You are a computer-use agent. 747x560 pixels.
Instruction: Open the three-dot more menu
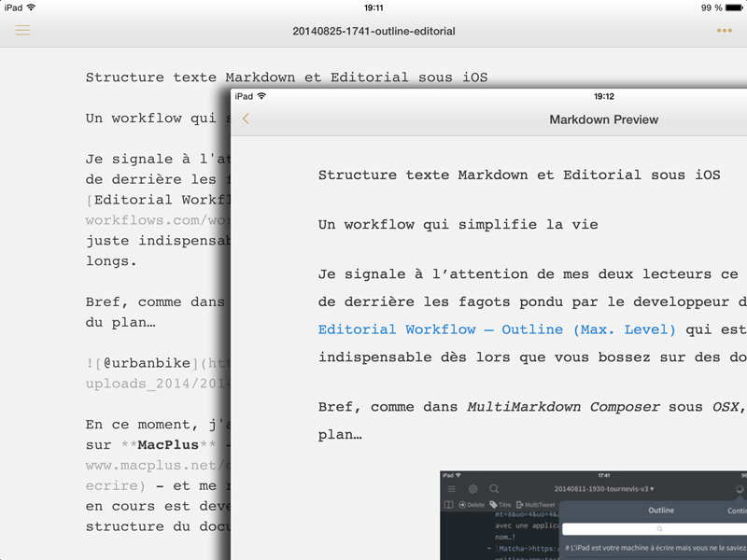725,31
